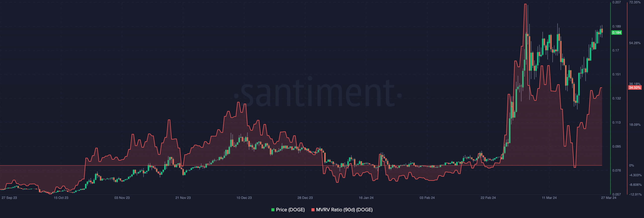Click the 0.095 price axis label

617,146
